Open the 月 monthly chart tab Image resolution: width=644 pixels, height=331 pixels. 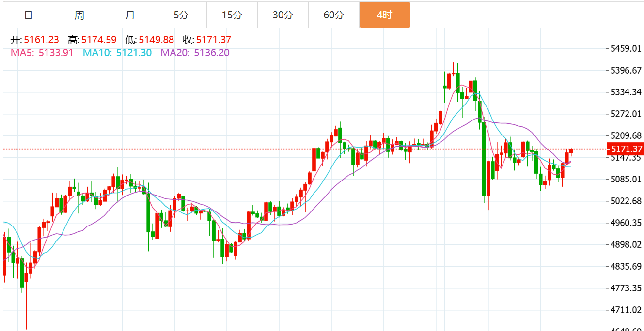coord(130,15)
